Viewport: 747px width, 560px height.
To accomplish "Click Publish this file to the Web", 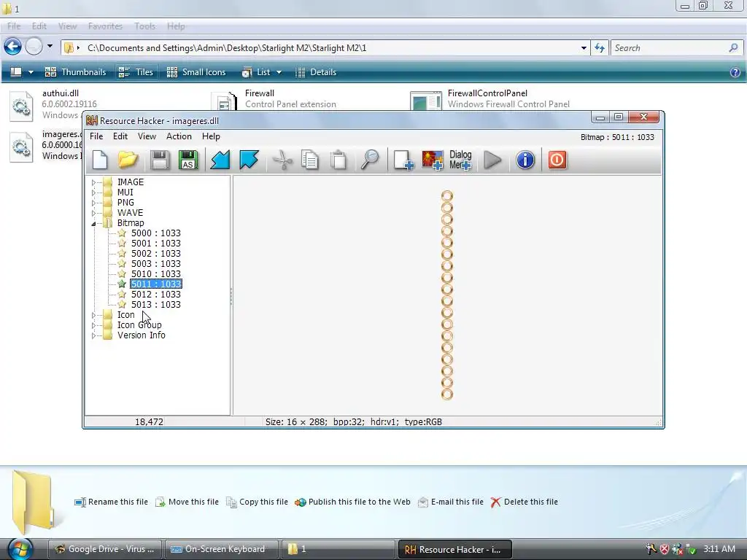I will (x=352, y=502).
